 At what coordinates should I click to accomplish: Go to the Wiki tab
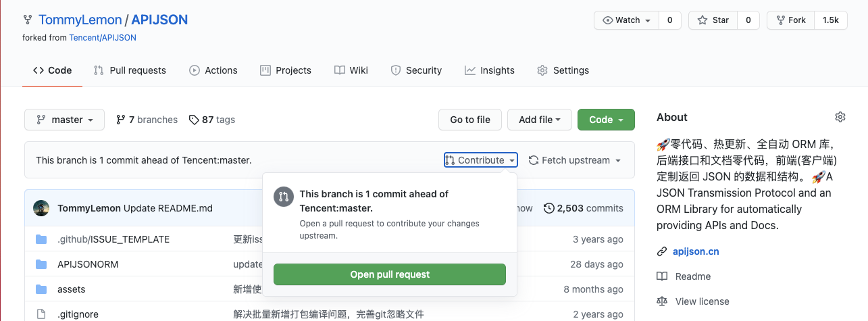pyautogui.click(x=351, y=70)
